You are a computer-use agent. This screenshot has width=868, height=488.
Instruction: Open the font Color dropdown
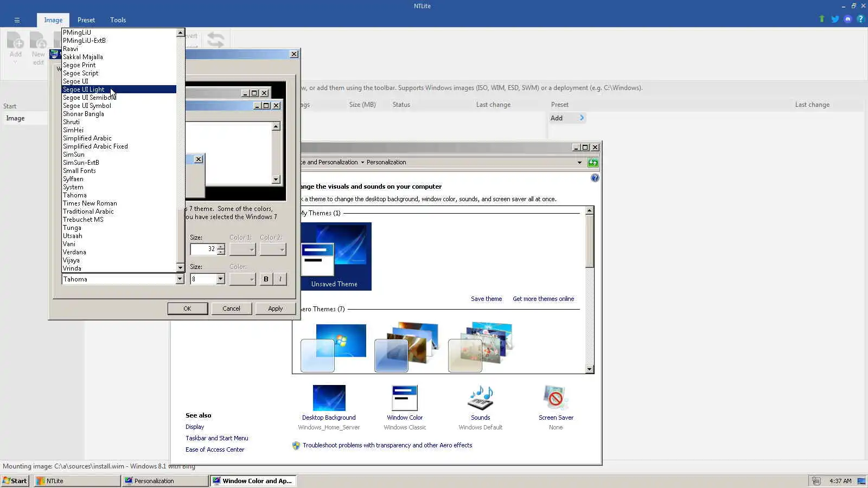tap(242, 279)
